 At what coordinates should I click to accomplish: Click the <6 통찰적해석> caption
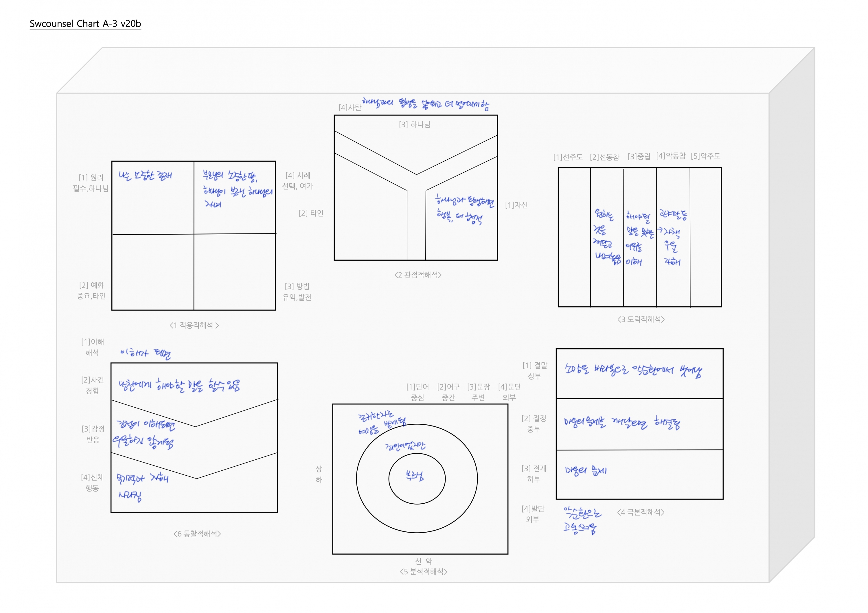coord(197,534)
